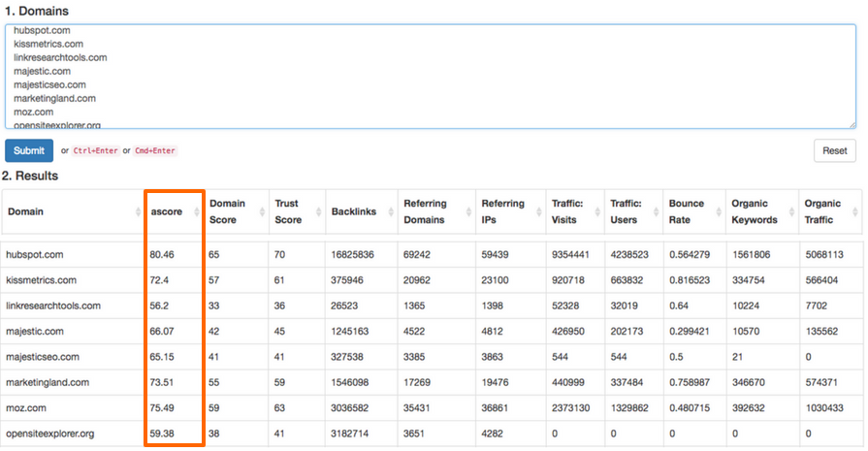Viewport: 868px width, 451px height.
Task: Sort by Trust Score column arrows
Action: [x=318, y=211]
